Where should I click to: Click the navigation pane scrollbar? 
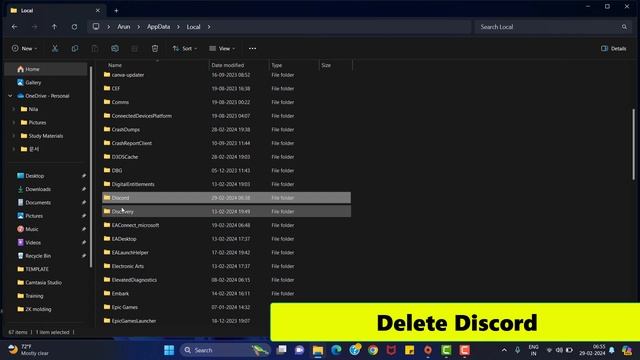click(91, 167)
